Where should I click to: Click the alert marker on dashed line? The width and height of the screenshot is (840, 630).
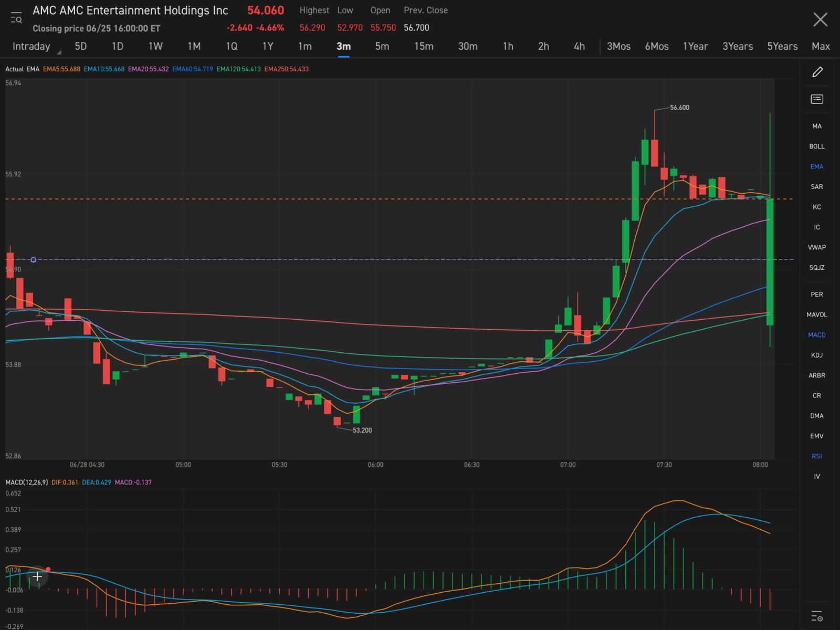point(34,259)
